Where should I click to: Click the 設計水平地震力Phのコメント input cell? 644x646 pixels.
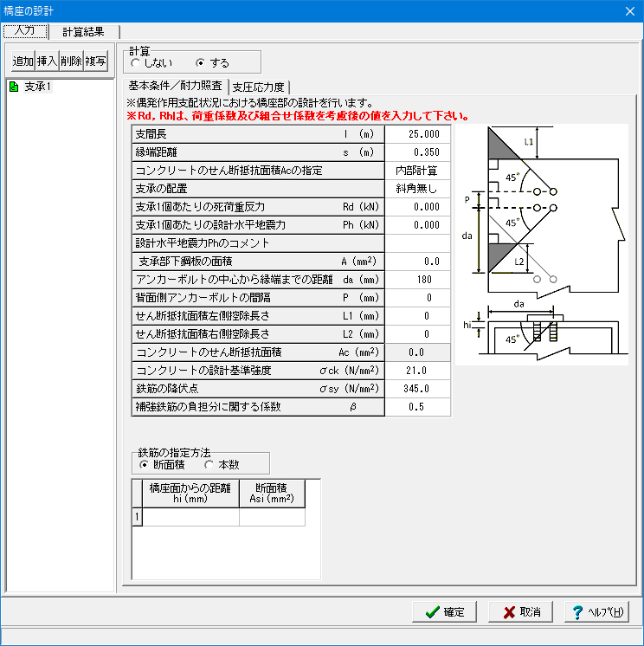(x=417, y=243)
